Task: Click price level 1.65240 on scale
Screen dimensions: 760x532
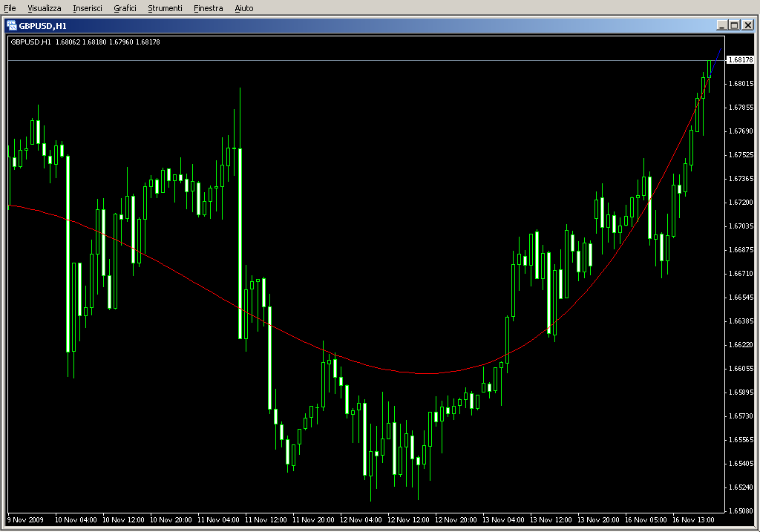Action: click(741, 487)
